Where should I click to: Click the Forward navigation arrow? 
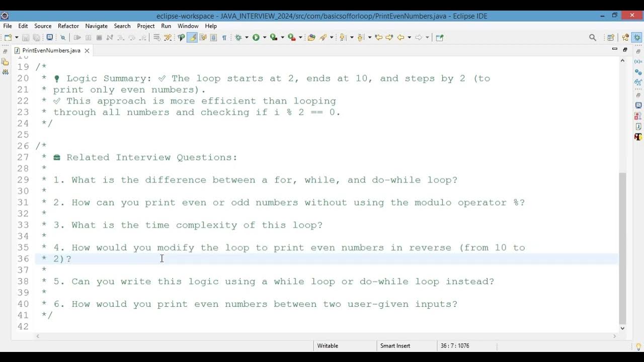pos(419,37)
